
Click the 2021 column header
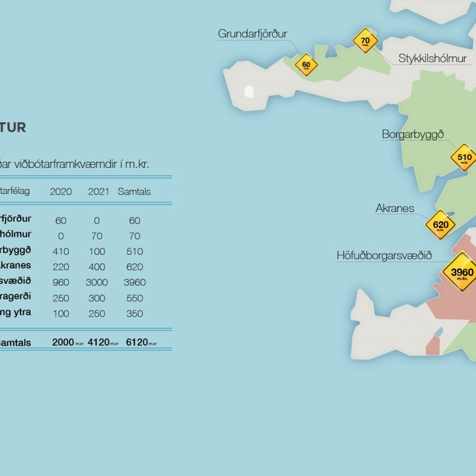tap(98, 192)
